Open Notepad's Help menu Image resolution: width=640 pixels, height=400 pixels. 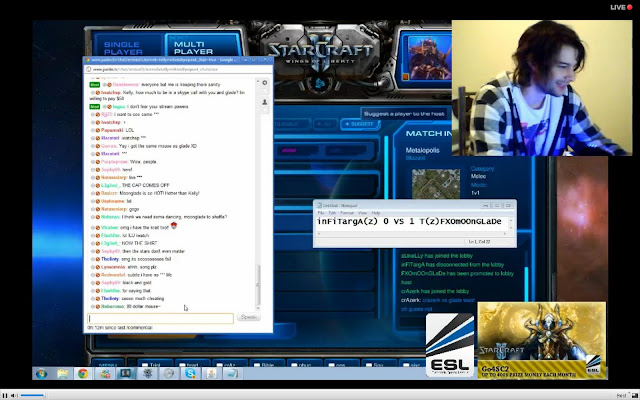pyautogui.click(x=376, y=213)
